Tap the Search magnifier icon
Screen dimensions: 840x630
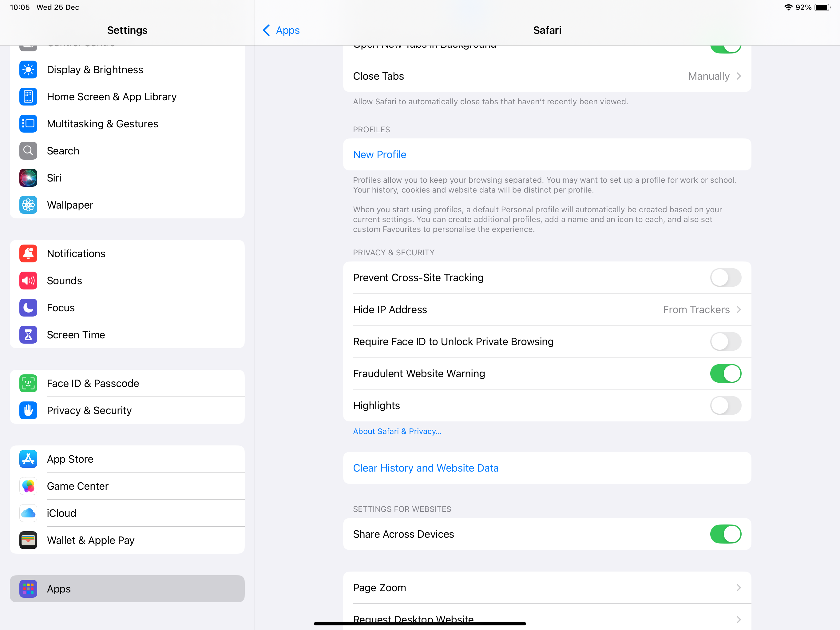point(28,151)
